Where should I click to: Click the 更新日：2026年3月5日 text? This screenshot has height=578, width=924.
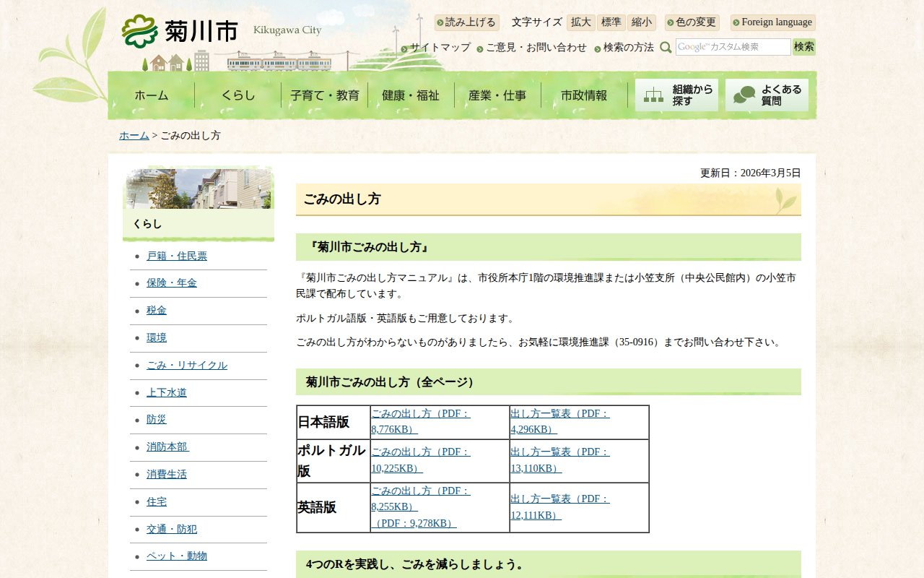(x=751, y=173)
